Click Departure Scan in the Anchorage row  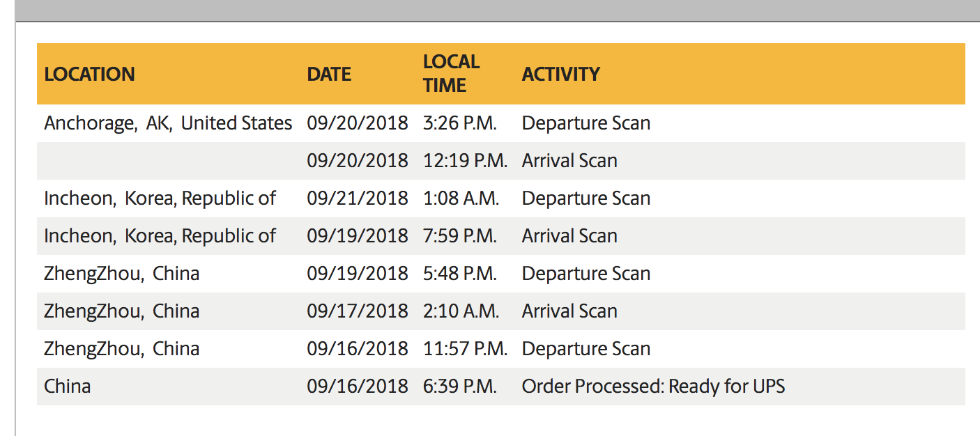(585, 123)
